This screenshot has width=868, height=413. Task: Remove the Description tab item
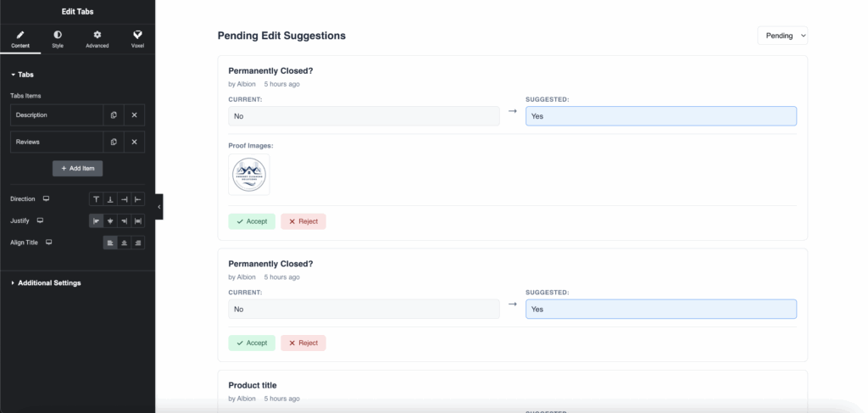tap(134, 114)
